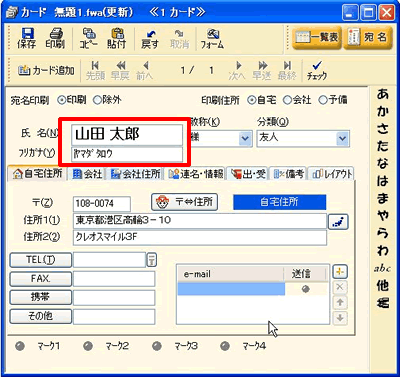This screenshot has height=377, width=400.
Task: Click the 取消 toolbar icon
Action: click(179, 39)
